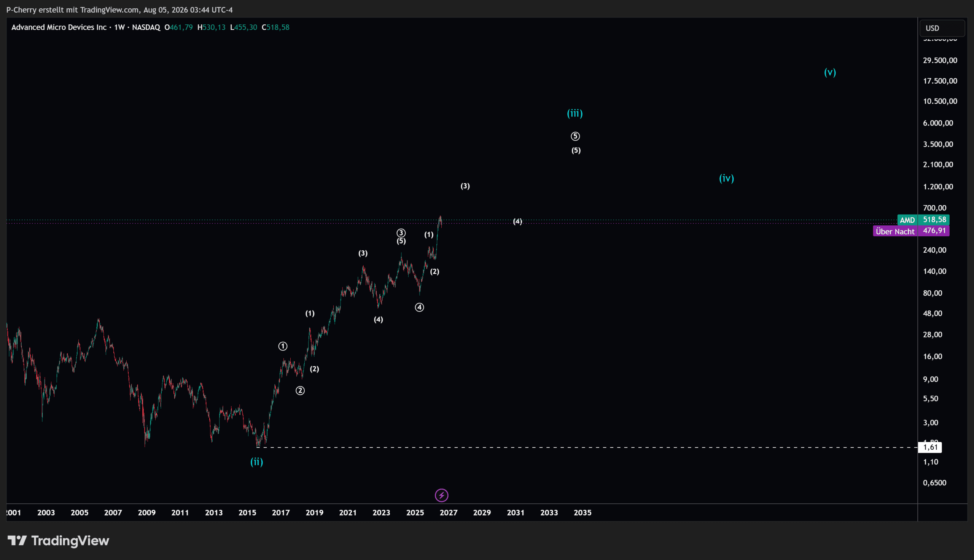Click the high value 530,13
This screenshot has width=974, height=560.
tap(214, 27)
